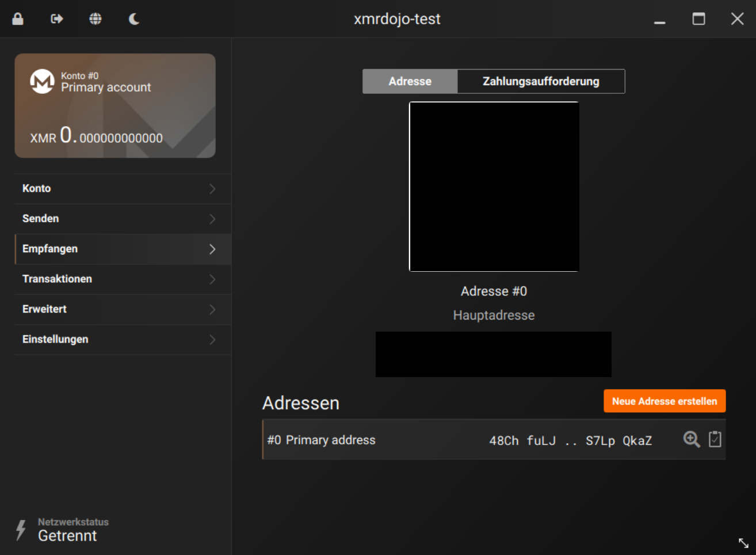Click the chevron next to Einstellungen
This screenshot has height=555, width=756.
[x=212, y=340]
